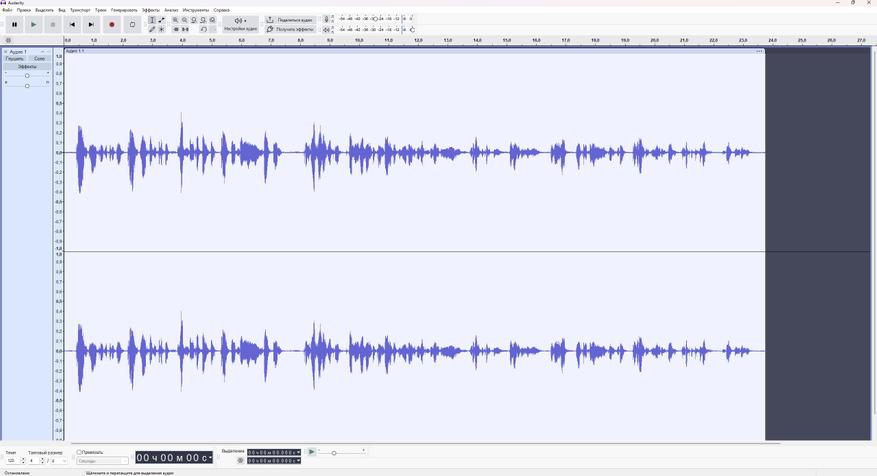Open the clip options three-dot menu

pyautogui.click(x=759, y=51)
